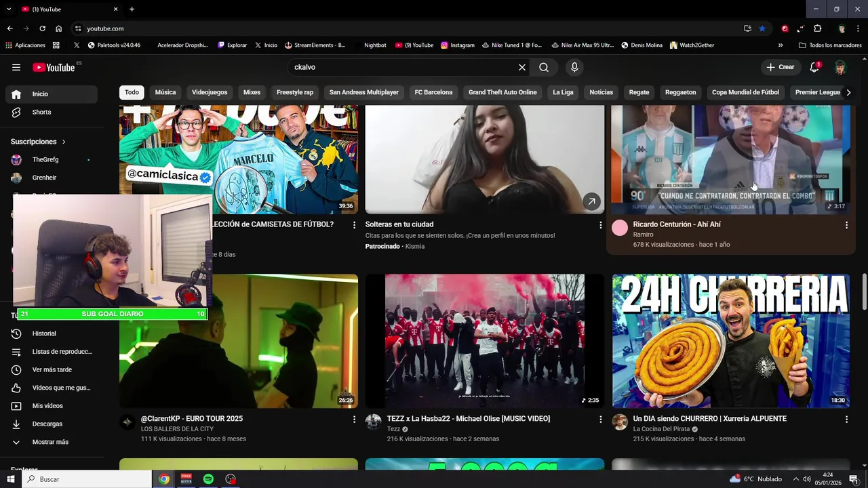868x488 pixels.
Task: Open the new tab plus button
Action: click(x=132, y=9)
